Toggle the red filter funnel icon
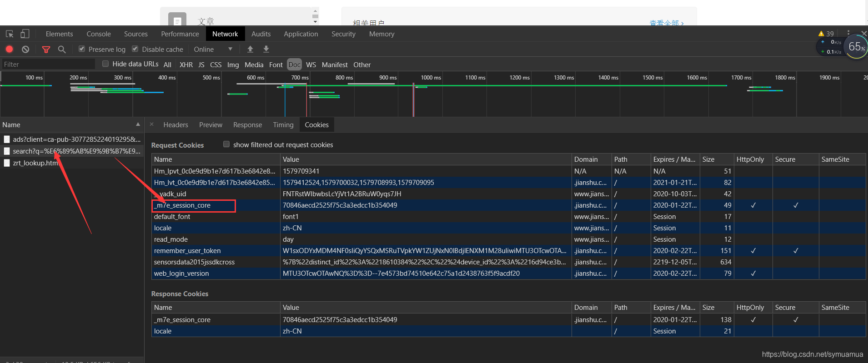Viewport: 868px width, 363px height. [x=46, y=49]
